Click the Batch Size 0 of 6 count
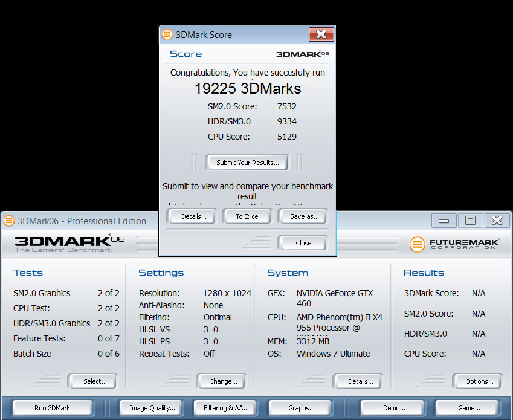Viewport: 513px width, 420px height. (109, 354)
